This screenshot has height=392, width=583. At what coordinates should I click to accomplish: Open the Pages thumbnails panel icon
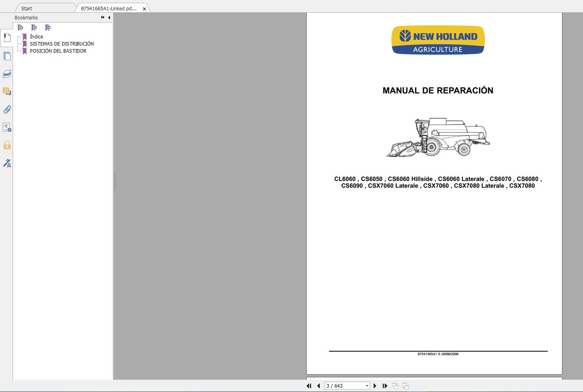[7, 56]
